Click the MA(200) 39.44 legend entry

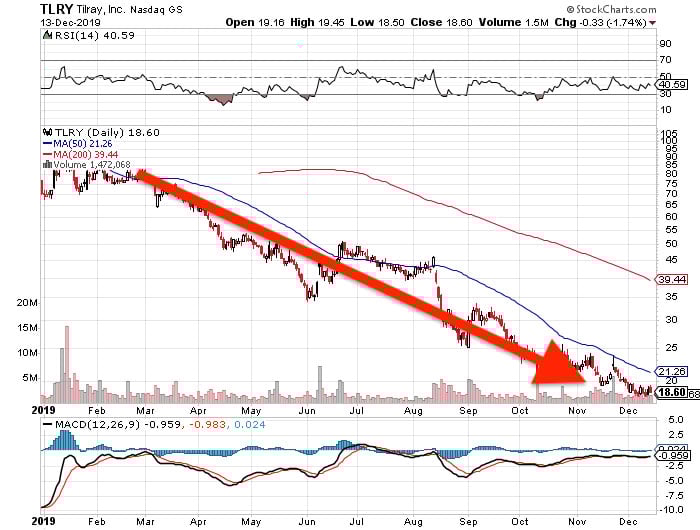pos(80,154)
